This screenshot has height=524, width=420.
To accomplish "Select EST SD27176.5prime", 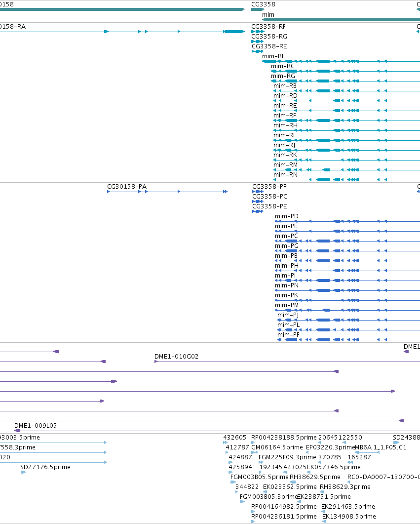I will pyautogui.click(x=45, y=467).
